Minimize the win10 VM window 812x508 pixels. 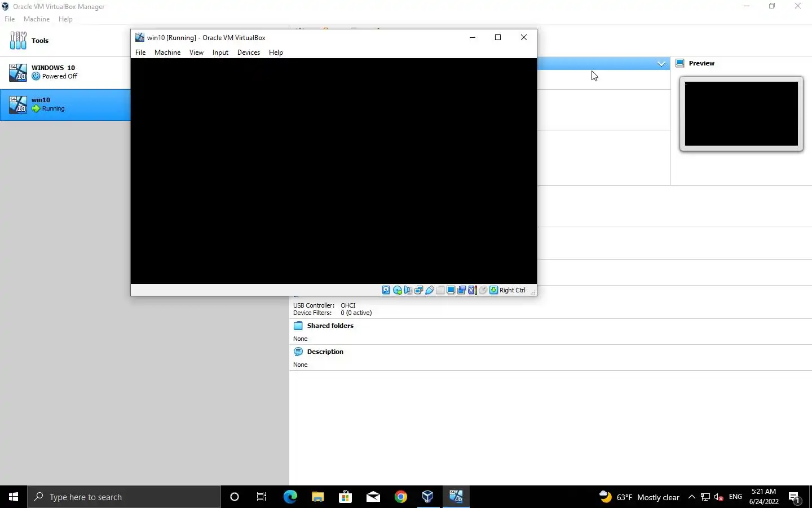pos(473,37)
